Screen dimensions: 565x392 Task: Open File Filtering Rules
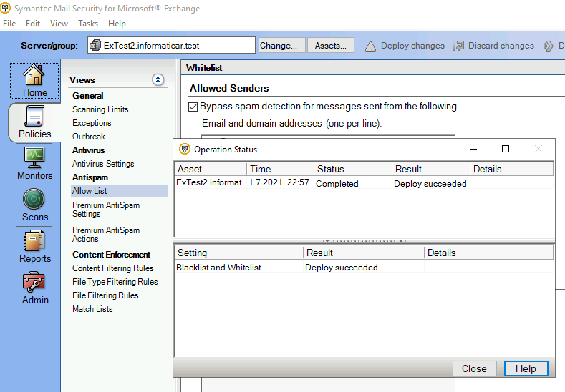coord(105,295)
